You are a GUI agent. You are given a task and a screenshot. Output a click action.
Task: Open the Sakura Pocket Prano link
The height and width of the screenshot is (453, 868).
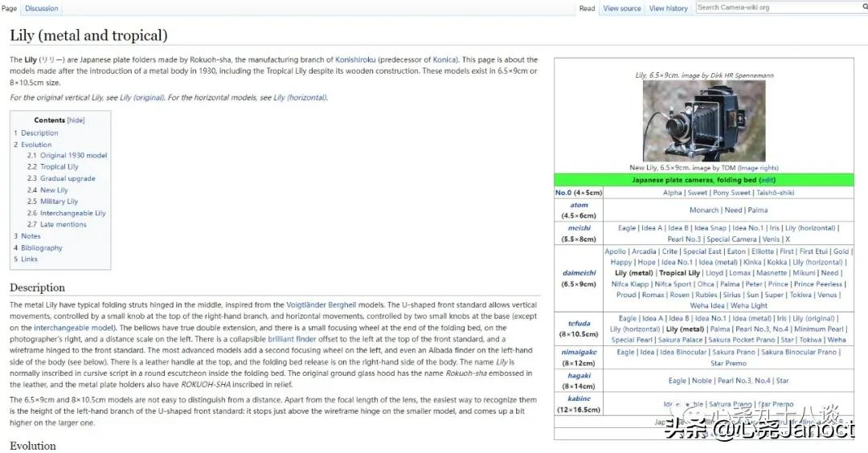(742, 340)
